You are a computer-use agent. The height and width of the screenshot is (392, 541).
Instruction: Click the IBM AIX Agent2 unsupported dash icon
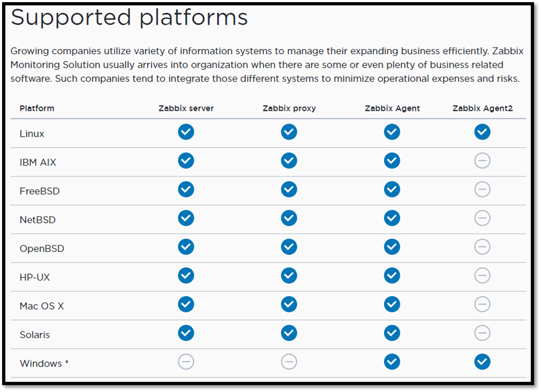point(482,160)
